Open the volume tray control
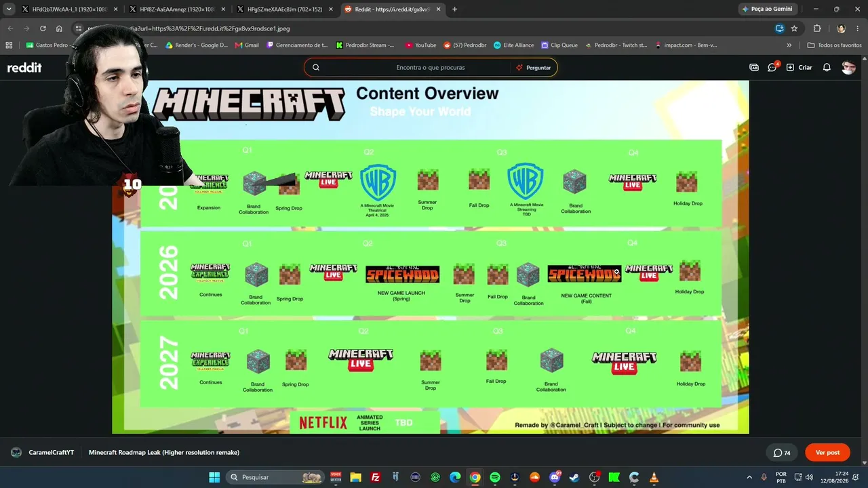This screenshot has width=868, height=488. point(809,477)
